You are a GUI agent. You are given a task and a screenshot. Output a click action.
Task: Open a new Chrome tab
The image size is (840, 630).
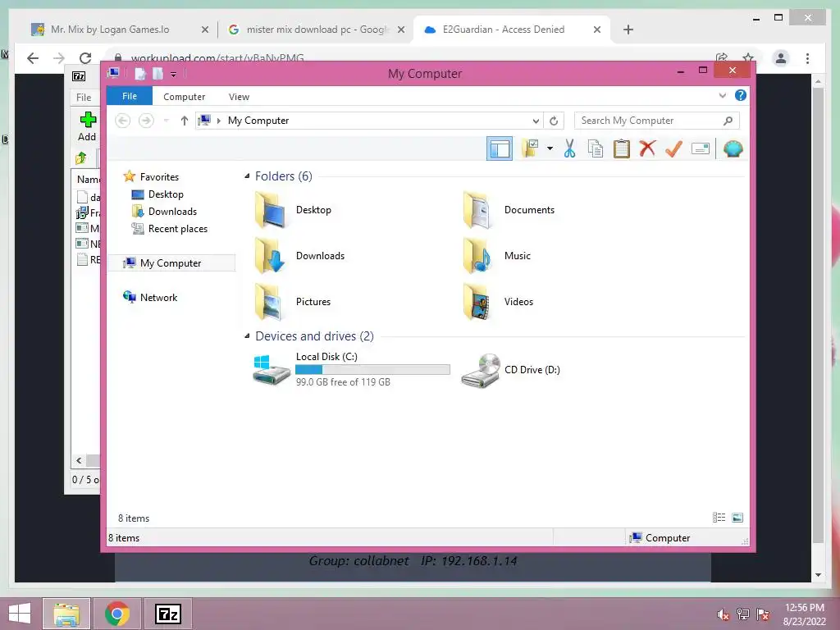point(628,30)
